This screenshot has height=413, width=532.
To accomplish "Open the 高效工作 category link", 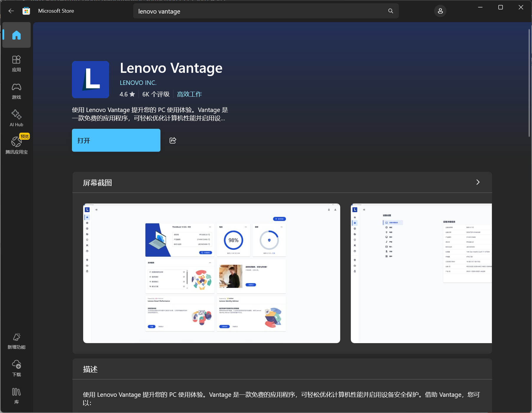I will (189, 94).
